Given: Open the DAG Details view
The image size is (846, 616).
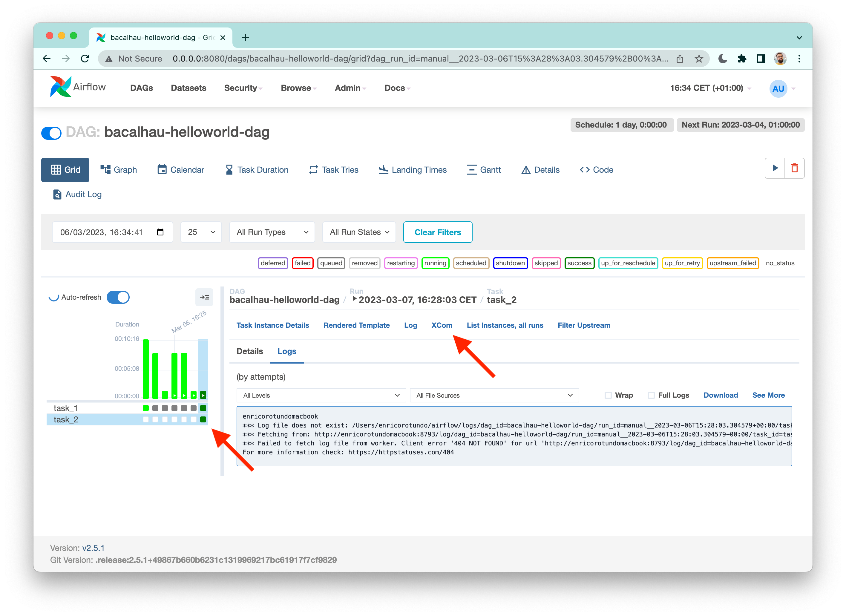Looking at the screenshot, I should (540, 170).
